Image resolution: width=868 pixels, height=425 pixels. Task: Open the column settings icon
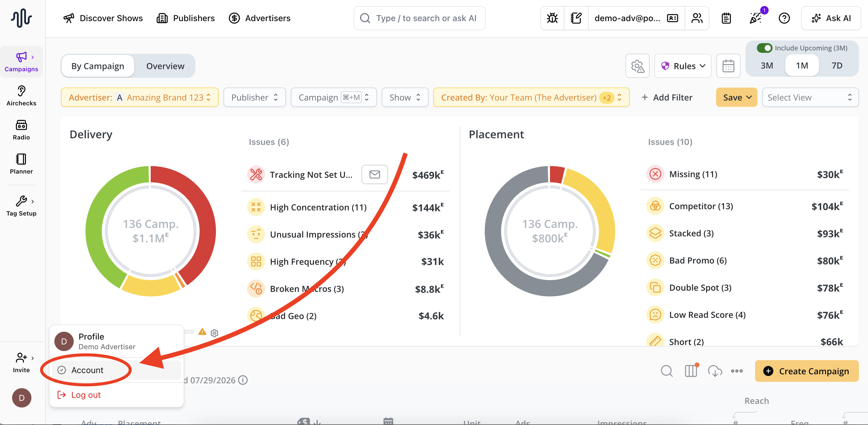(x=691, y=371)
